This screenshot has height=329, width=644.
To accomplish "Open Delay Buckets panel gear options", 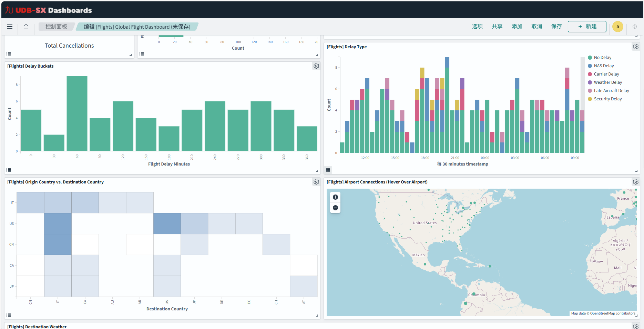I will coord(316,66).
